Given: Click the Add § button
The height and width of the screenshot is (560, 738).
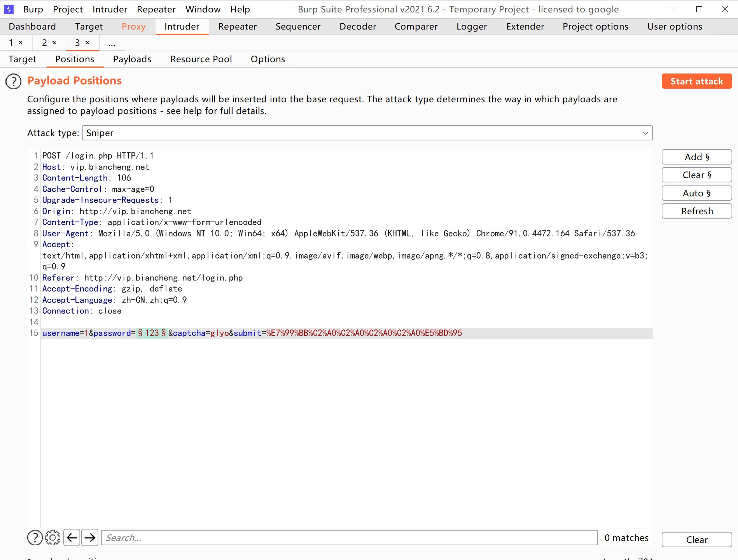Looking at the screenshot, I should pos(697,157).
